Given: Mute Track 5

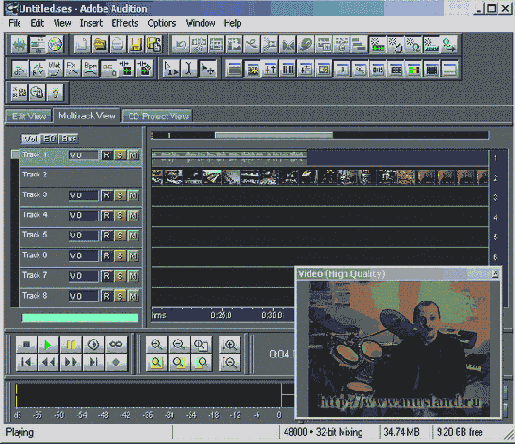Looking at the screenshot, I should tap(133, 236).
